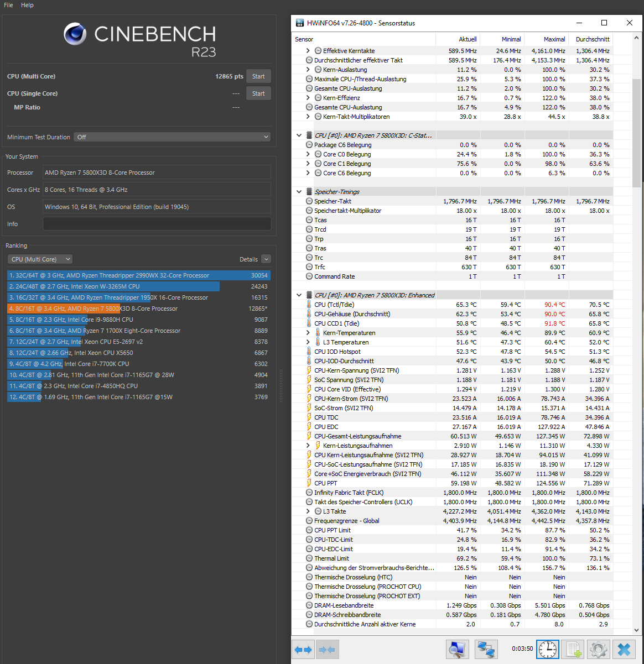Screen dimensions: 644x664
Task: Click the Processor name field
Action: click(157, 172)
